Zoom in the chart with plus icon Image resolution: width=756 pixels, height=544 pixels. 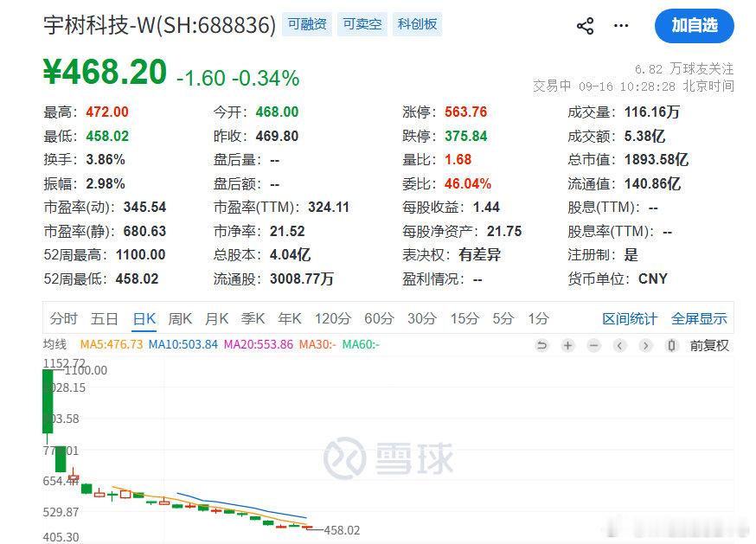pos(568,345)
